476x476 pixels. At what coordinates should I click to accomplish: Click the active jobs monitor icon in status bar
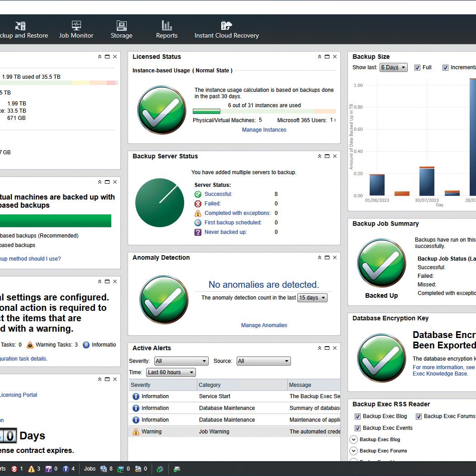coord(121,469)
